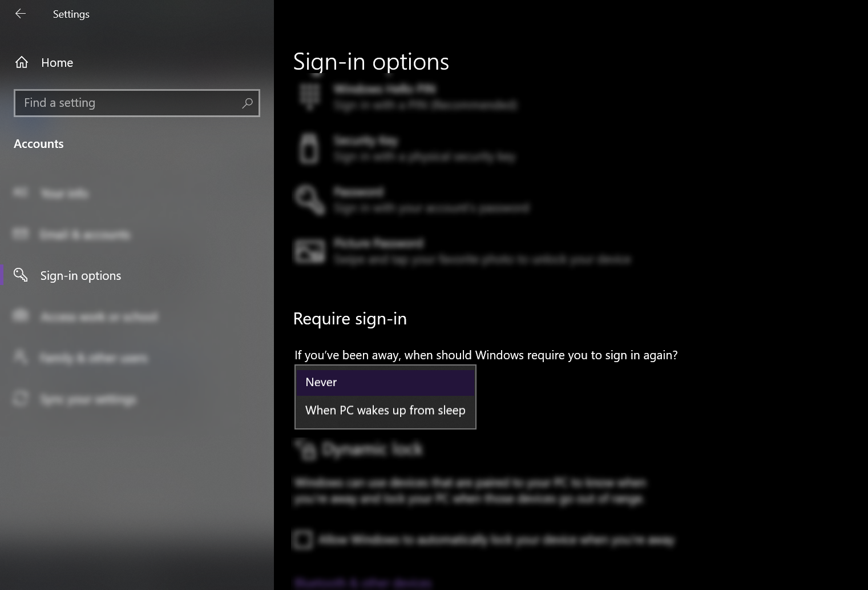Click the question about requiring sign in again
This screenshot has width=868, height=590.
pos(486,355)
